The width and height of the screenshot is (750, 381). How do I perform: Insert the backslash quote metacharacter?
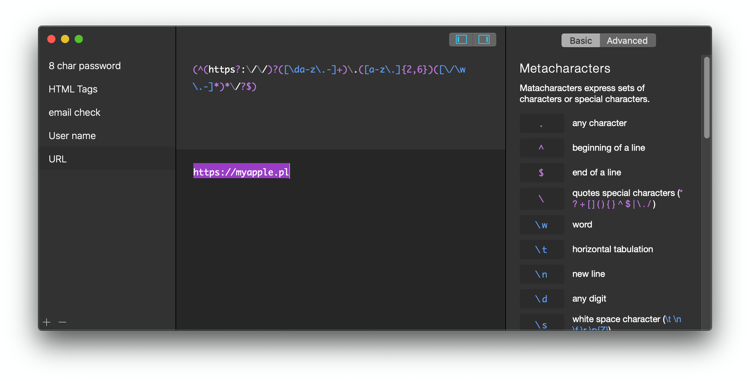pos(541,199)
